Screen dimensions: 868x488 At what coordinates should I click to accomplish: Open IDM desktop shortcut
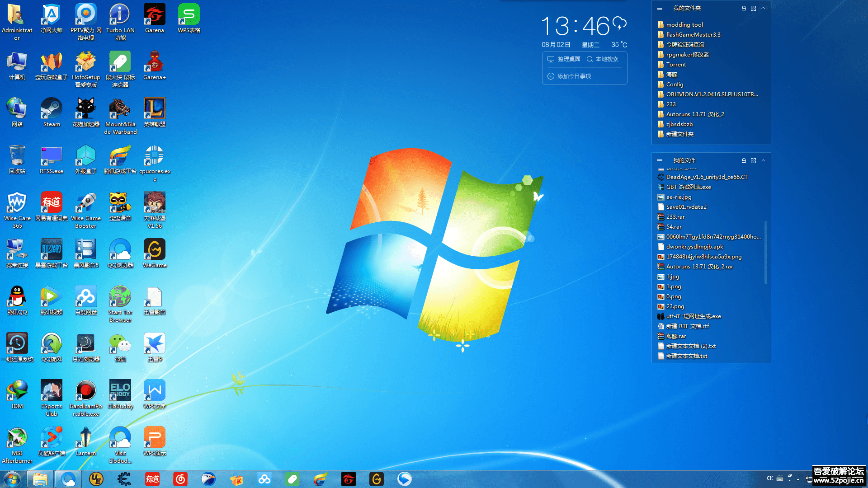click(17, 394)
